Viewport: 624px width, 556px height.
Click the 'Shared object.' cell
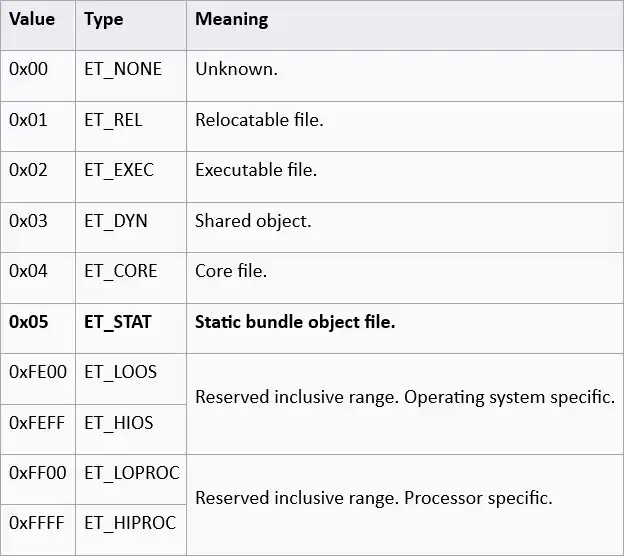405,228
